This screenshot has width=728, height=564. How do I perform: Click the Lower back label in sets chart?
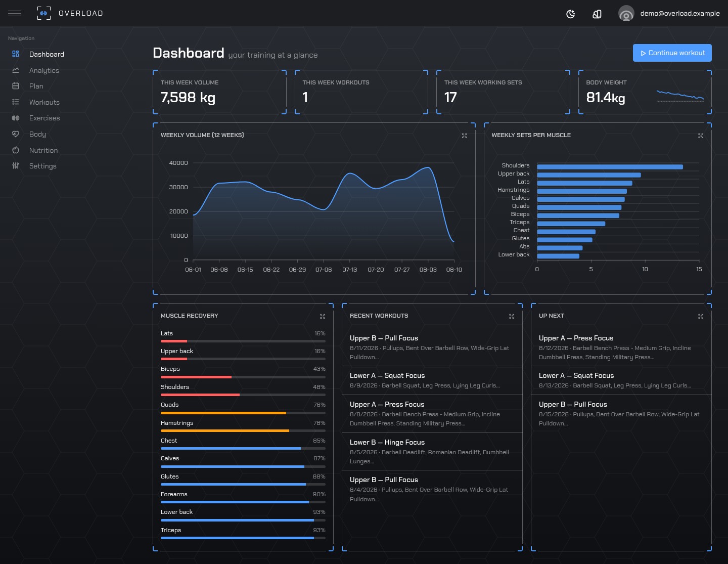tap(514, 254)
